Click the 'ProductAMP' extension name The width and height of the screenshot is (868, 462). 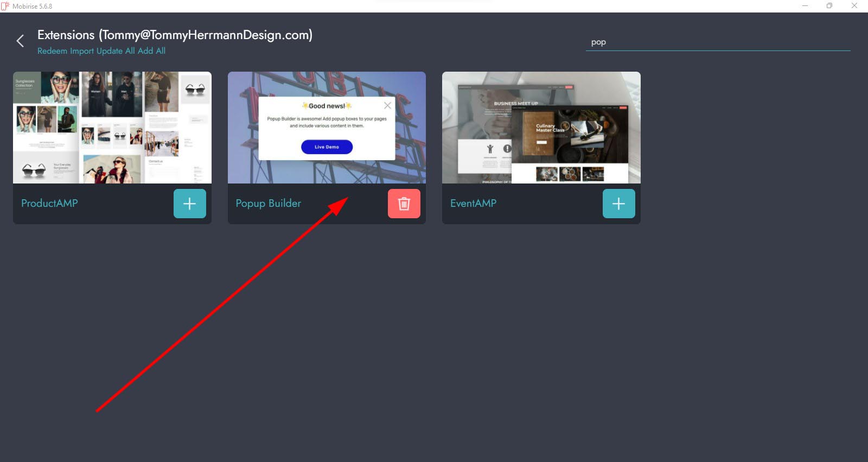[49, 203]
